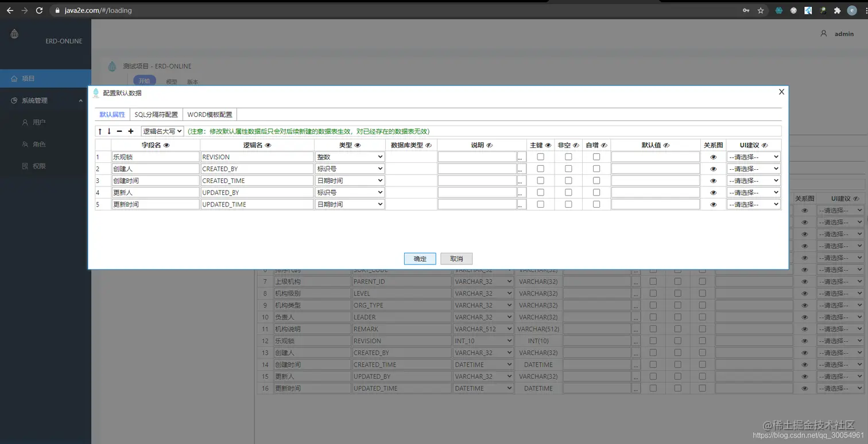Toggle 关系图 eye for CREATED_BY row
This screenshot has width=868, height=444.
714,169
